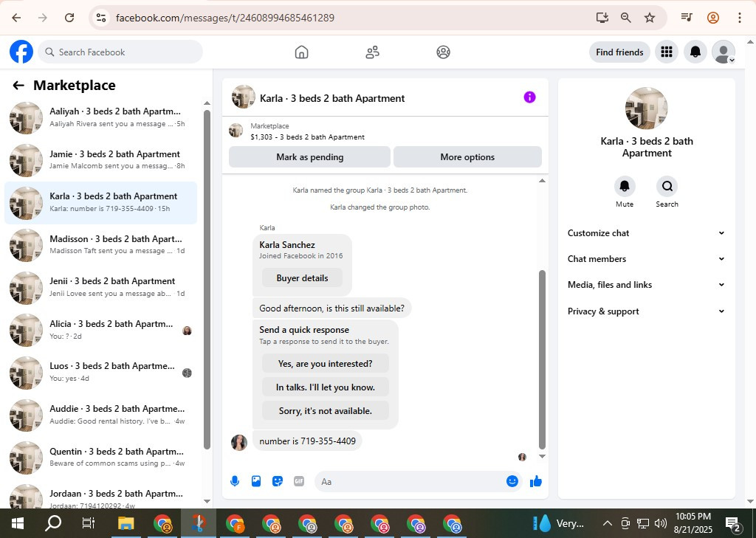Mute the Karla conversation

pos(625,187)
